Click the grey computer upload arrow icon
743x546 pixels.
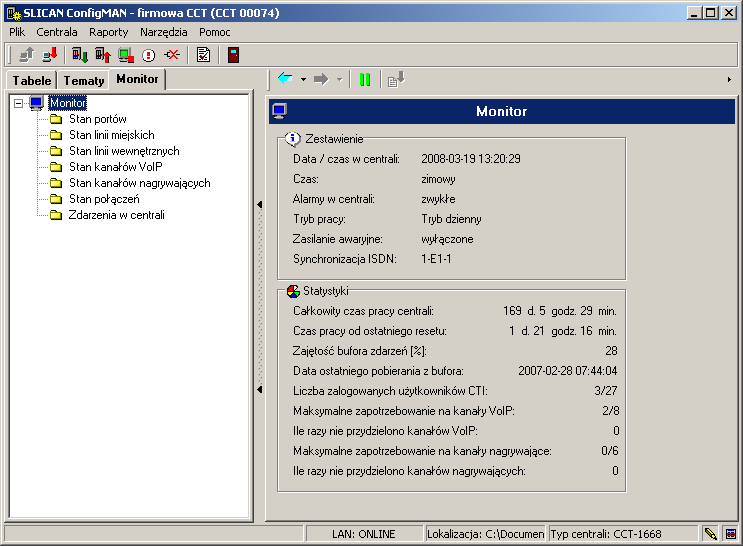click(27, 55)
